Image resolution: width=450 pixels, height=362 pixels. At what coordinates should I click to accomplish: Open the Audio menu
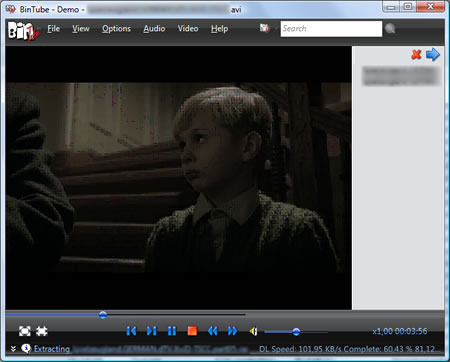pos(154,29)
